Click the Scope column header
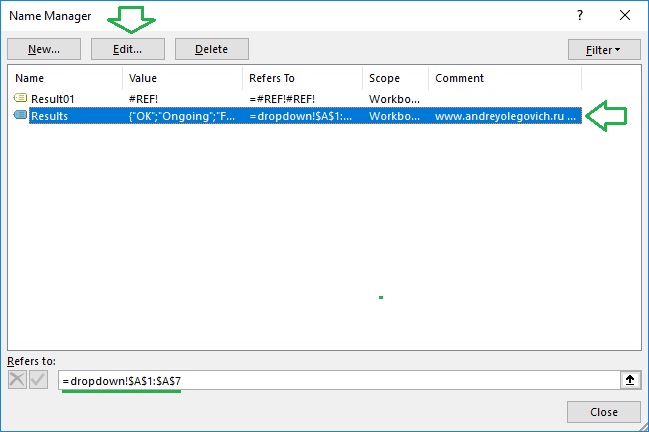 396,78
